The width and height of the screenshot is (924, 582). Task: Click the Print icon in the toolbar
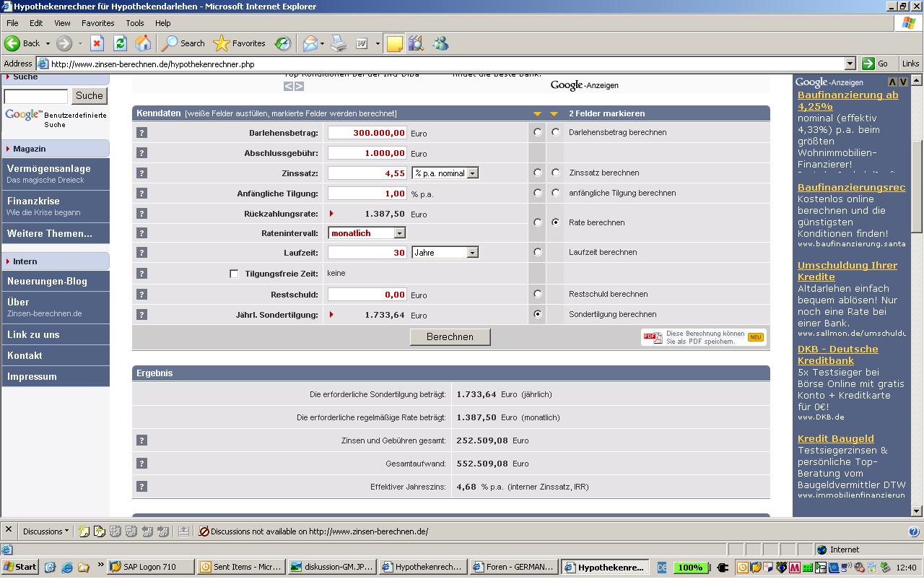click(x=338, y=43)
